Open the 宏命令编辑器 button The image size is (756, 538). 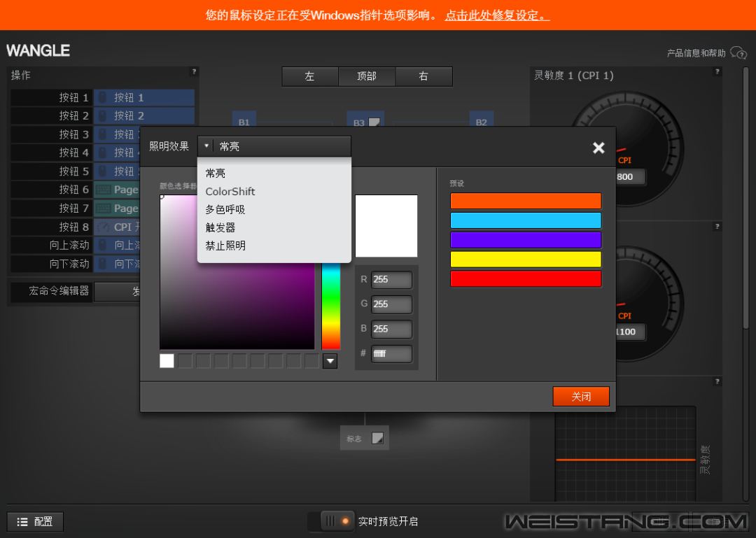(x=117, y=292)
